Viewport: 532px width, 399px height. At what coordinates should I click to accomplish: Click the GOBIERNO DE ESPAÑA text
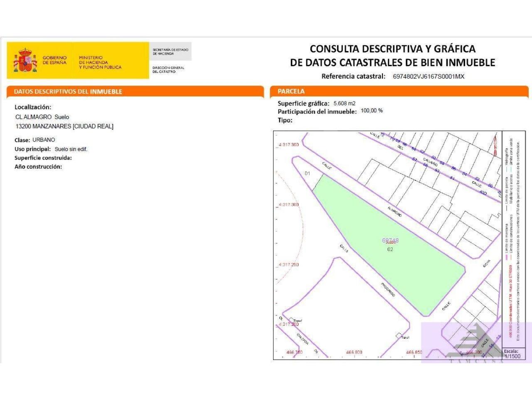(x=54, y=60)
